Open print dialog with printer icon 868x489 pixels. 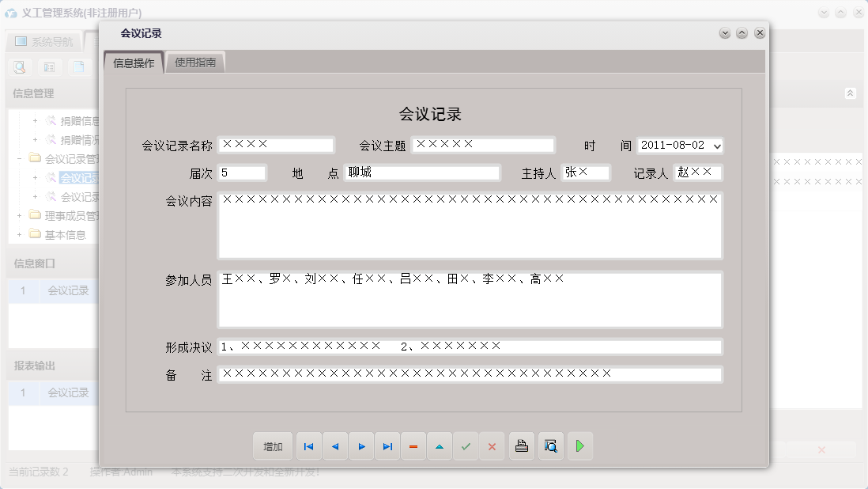[521, 446]
